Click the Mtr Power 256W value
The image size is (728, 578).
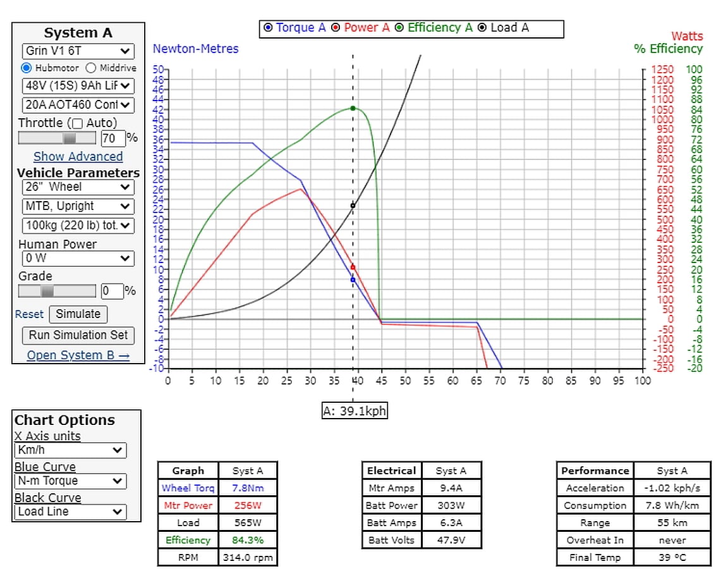(x=248, y=505)
